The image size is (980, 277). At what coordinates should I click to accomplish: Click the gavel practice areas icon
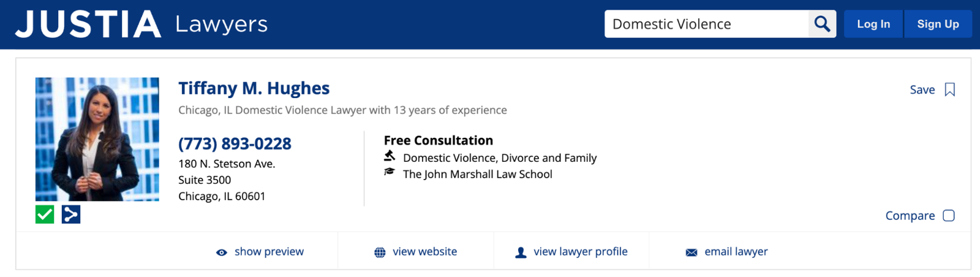[x=390, y=156]
